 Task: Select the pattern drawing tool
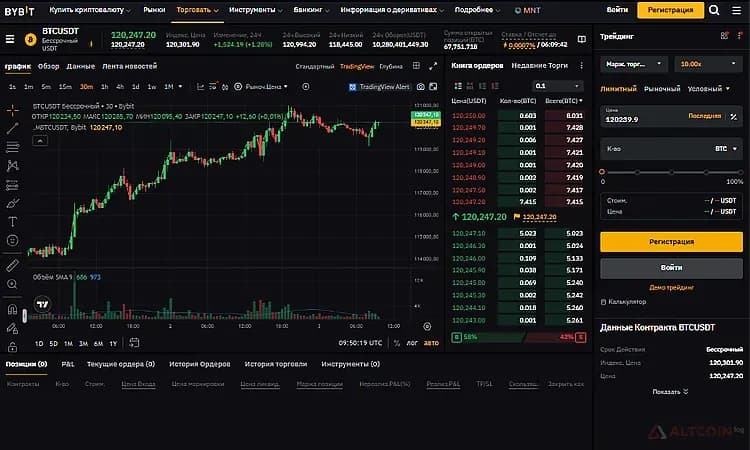12,165
